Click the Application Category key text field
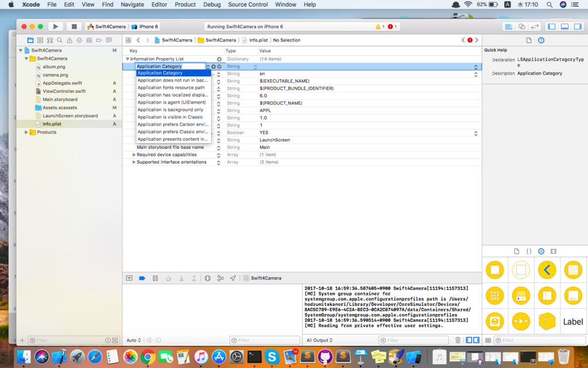The image size is (588, 368). 170,67
